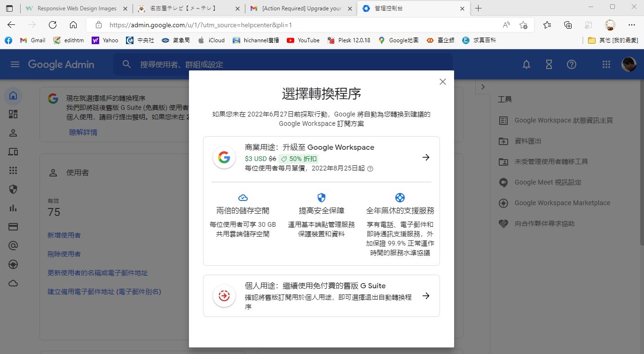Open Collections icon in browser toolbar
This screenshot has height=354, width=644.
coord(568,25)
